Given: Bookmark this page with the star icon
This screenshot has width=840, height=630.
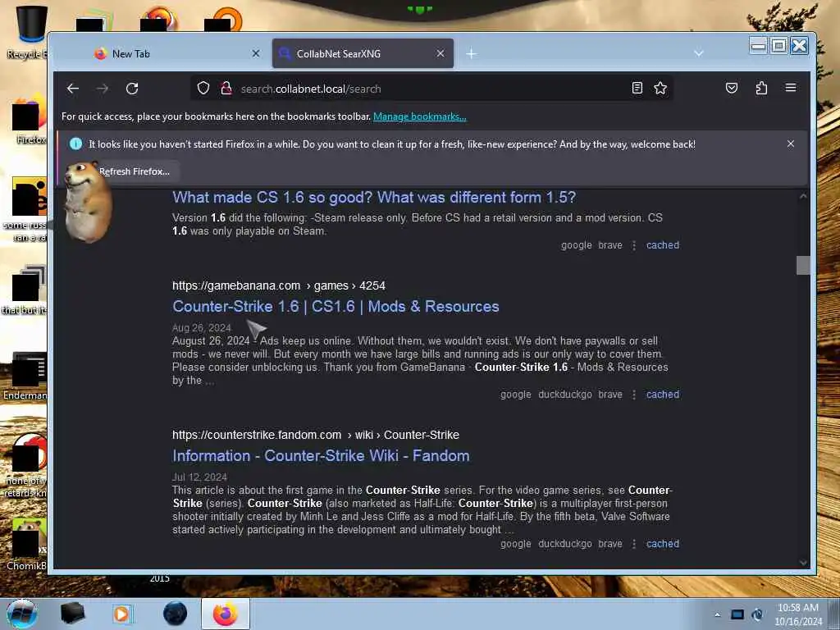Looking at the screenshot, I should pos(660,88).
